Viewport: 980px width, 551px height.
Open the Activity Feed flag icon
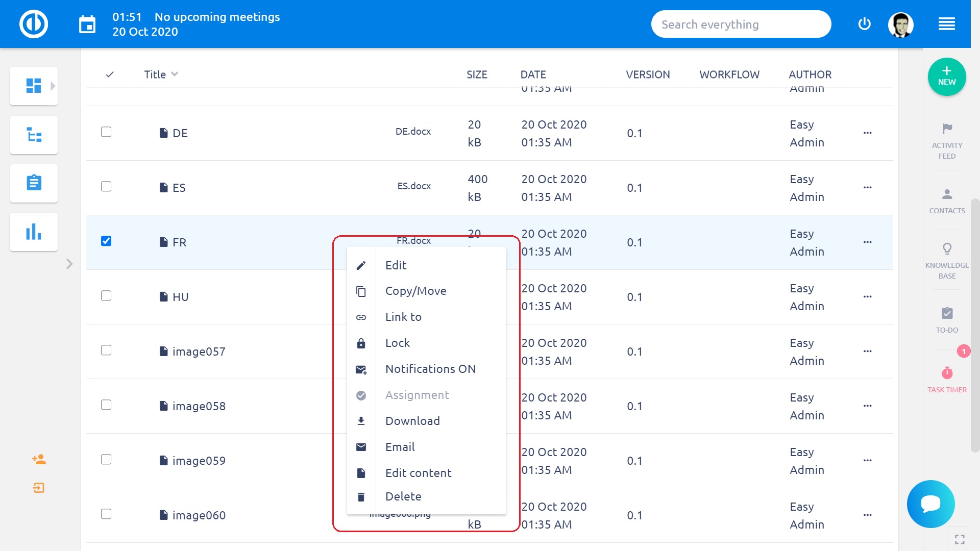947,129
